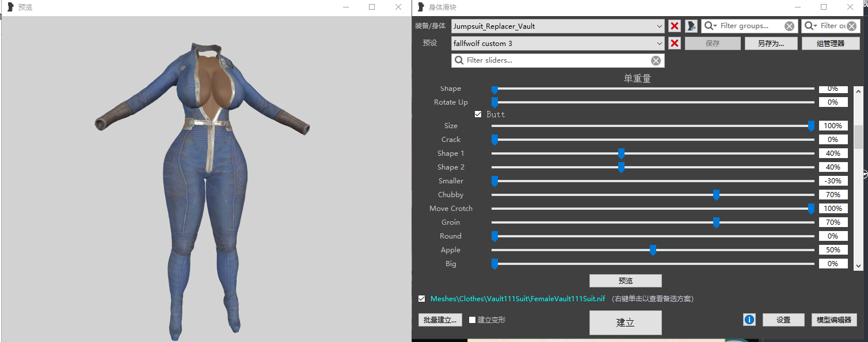The image size is (868, 342).
Task: Click the Shape 2 slider handle
Action: click(x=621, y=167)
